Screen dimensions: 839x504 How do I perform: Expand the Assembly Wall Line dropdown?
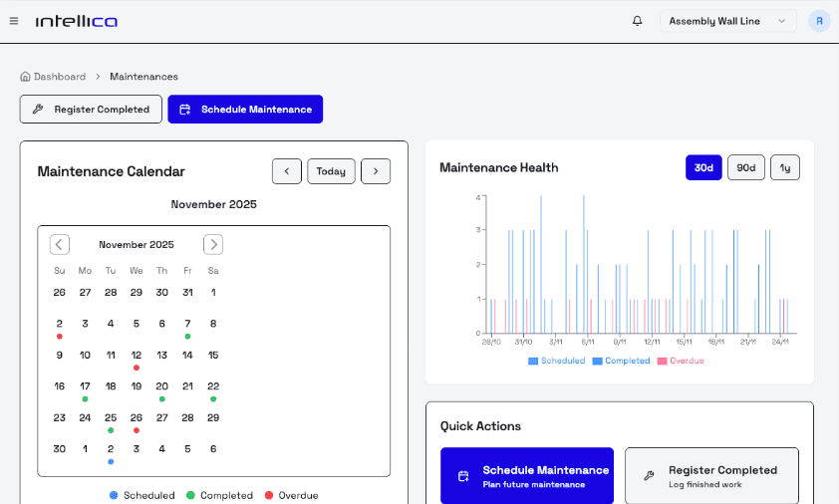click(x=727, y=21)
